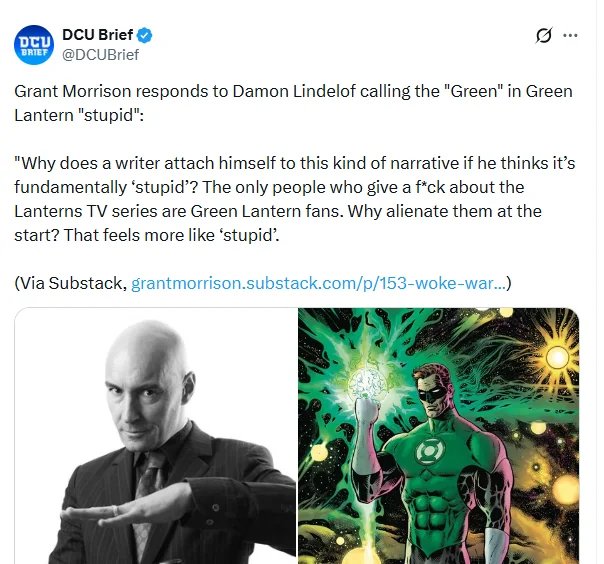Viewport: 604px width, 564px height.
Task: Click the yellow sun in the comic image
Action: pos(557,357)
